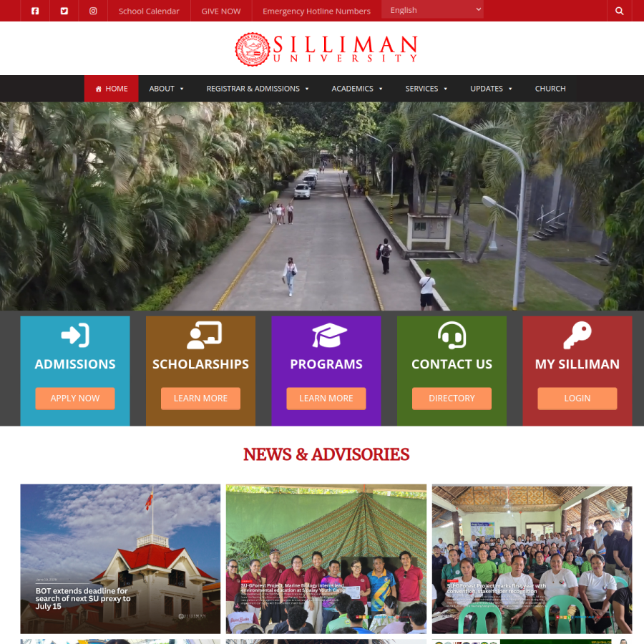Click the ADMISSIONS heading text
This screenshot has width=644, height=644.
point(75,364)
